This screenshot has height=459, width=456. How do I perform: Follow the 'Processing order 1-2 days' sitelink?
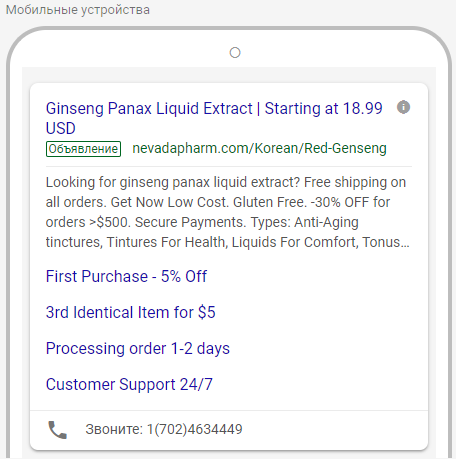pos(138,348)
